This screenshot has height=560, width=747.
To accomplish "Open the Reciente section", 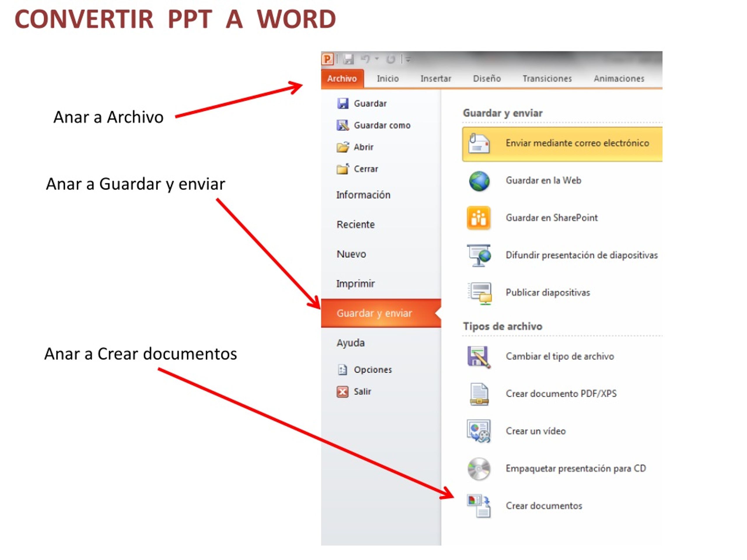I will click(x=355, y=225).
